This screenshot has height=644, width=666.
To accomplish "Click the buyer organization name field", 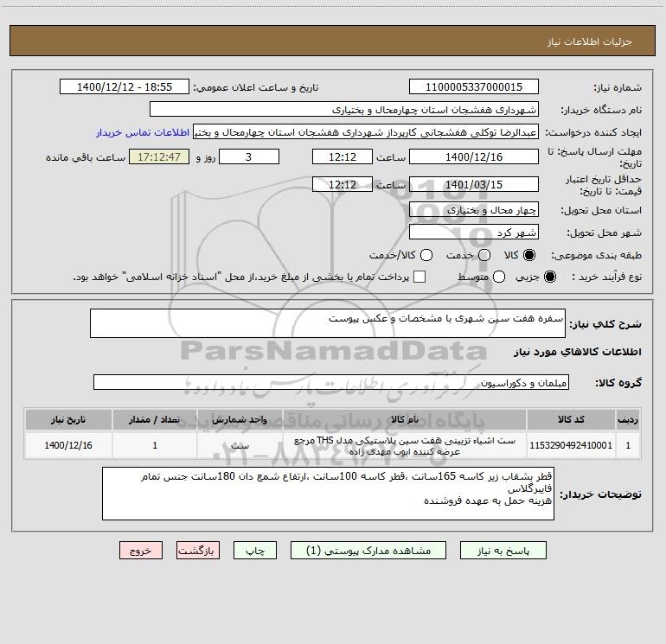I will click(x=344, y=110).
